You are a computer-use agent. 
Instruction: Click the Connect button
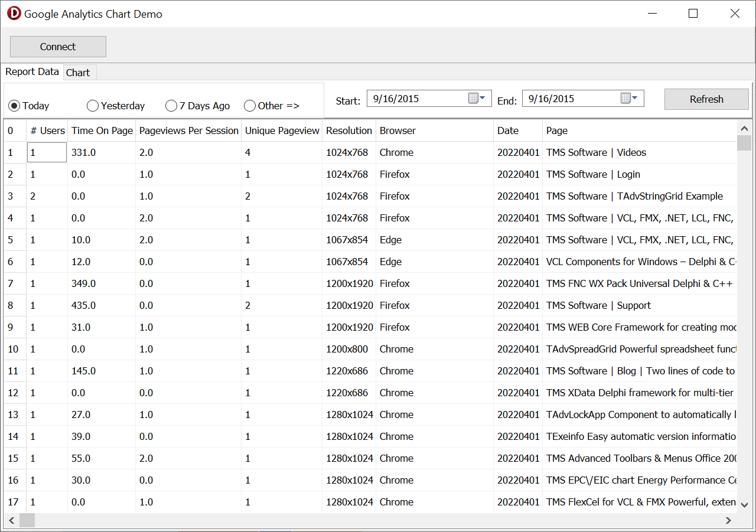point(58,47)
